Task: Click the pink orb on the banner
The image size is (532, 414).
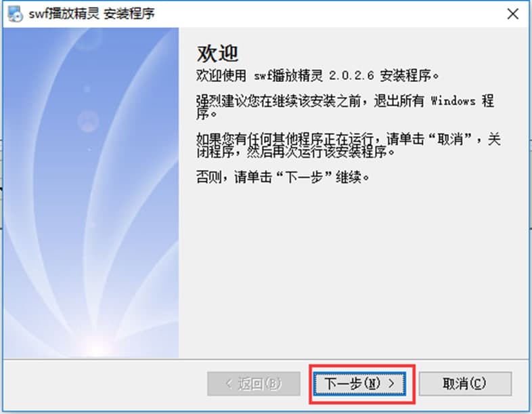Action: click(x=88, y=121)
